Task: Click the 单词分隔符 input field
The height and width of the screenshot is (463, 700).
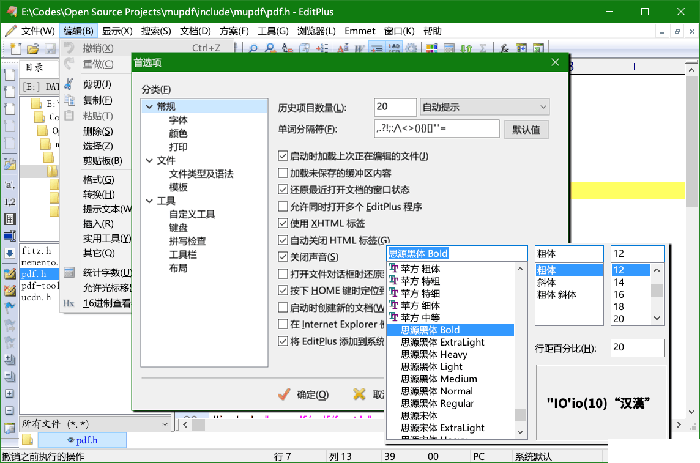Action: click(437, 129)
